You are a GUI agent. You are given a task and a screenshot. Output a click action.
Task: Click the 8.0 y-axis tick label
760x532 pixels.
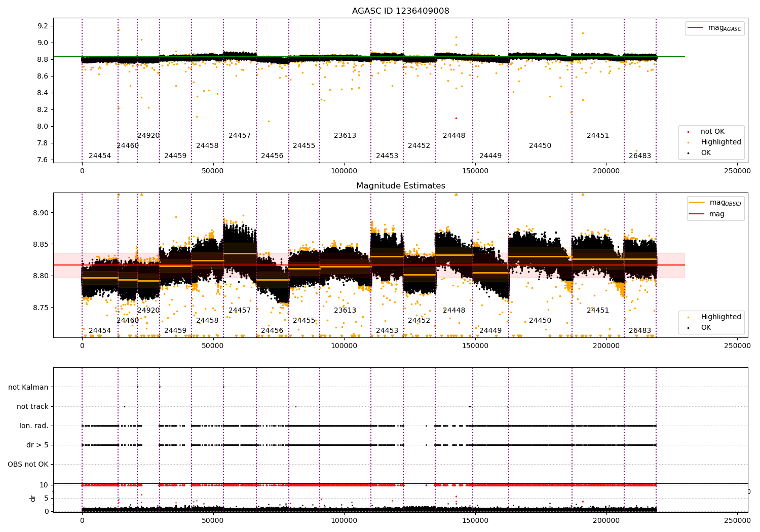tap(43, 126)
